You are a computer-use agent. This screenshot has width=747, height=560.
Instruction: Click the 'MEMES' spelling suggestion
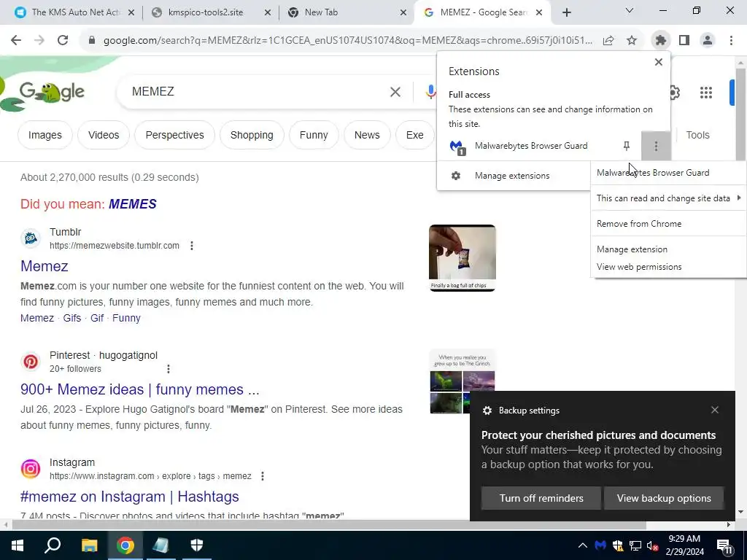tap(133, 204)
